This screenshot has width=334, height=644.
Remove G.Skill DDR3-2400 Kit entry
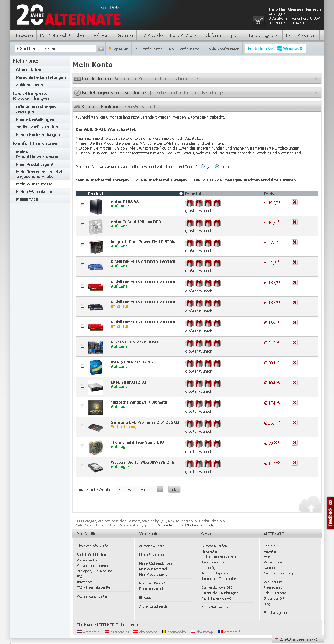pyautogui.click(x=294, y=322)
